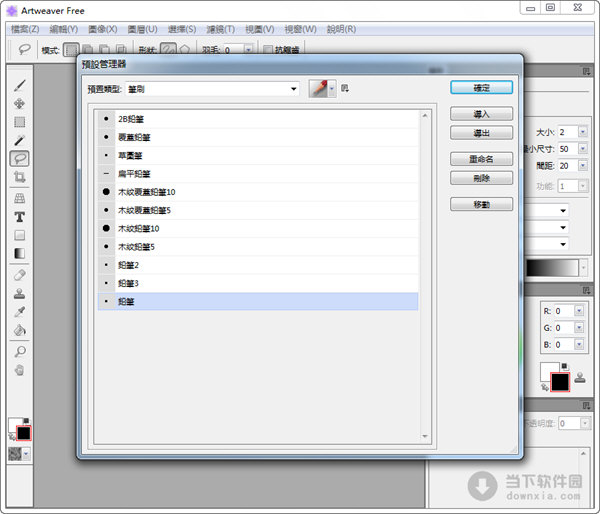The image size is (600, 514).
Task: Open the minimum size dropdown
Action: point(583,148)
